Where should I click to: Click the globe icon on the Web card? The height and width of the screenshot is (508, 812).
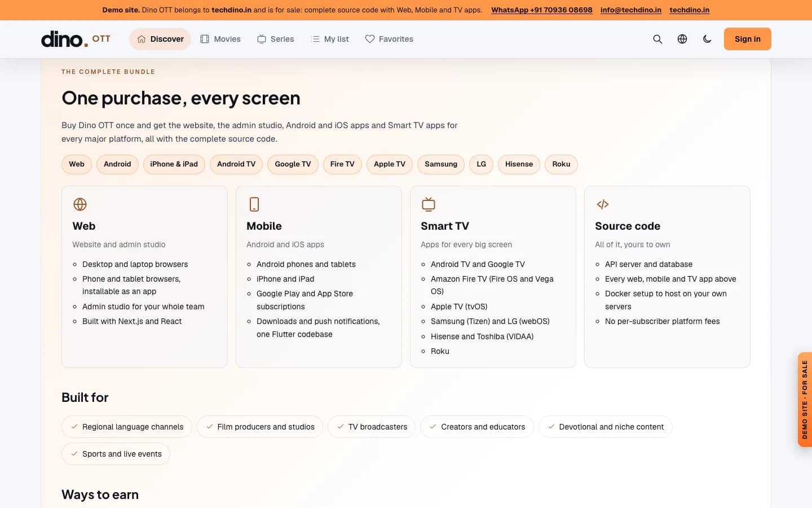click(x=80, y=204)
